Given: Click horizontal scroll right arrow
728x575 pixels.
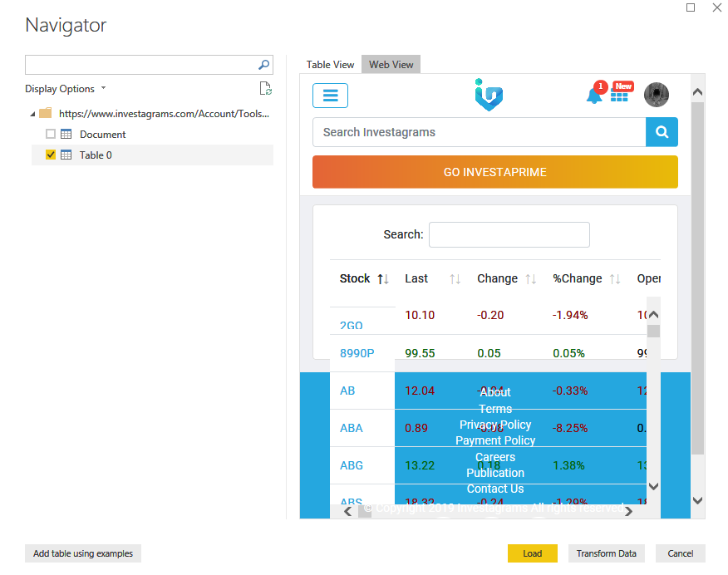Looking at the screenshot, I should pyautogui.click(x=628, y=511).
